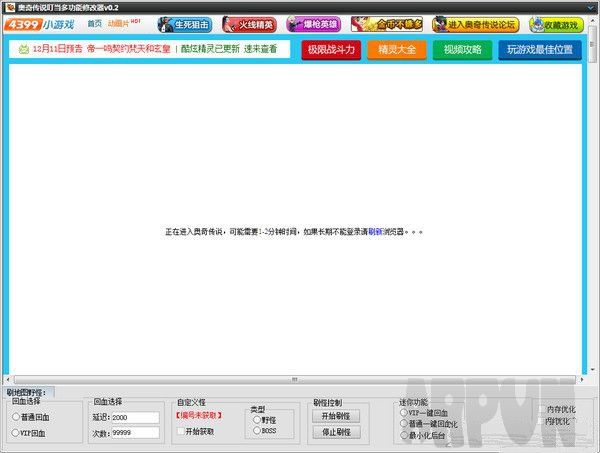
Task: Select the VIP回血 radio button
Action: point(15,433)
